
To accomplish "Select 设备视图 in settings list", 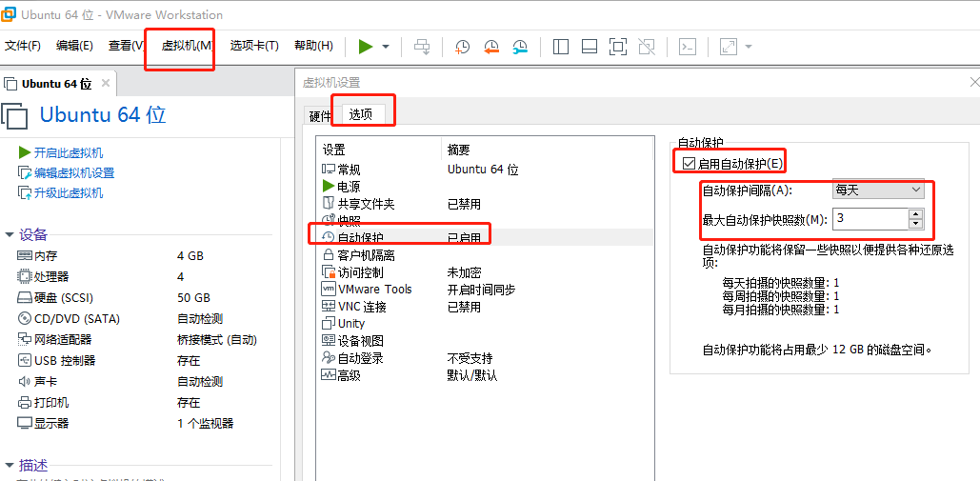I will pos(486,341).
